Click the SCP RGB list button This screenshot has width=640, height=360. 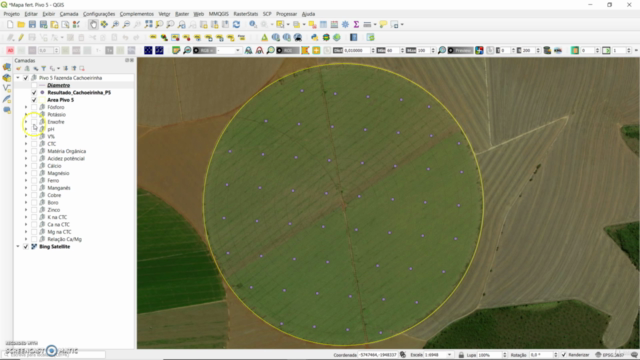pos(204,50)
